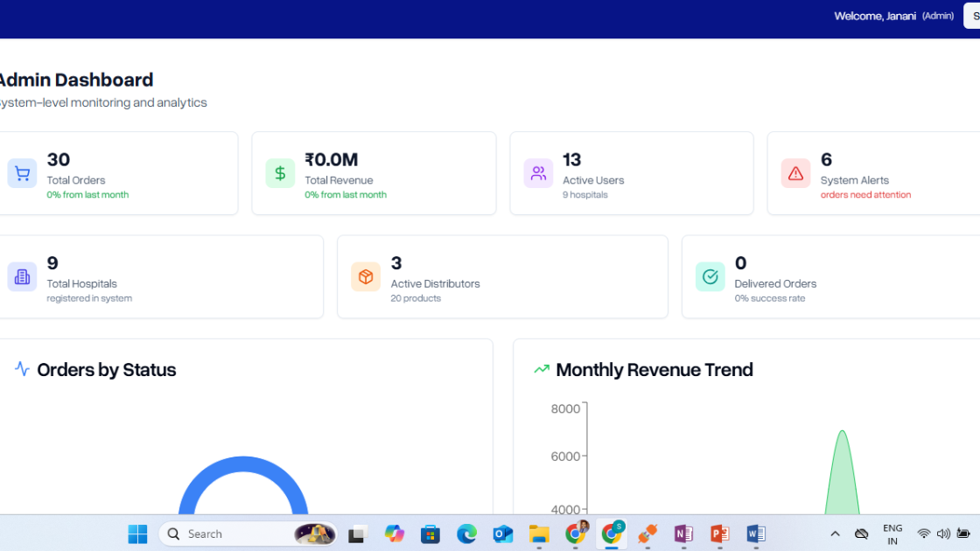
Task: Click the '9 hospitals' subtext
Action: [585, 195]
